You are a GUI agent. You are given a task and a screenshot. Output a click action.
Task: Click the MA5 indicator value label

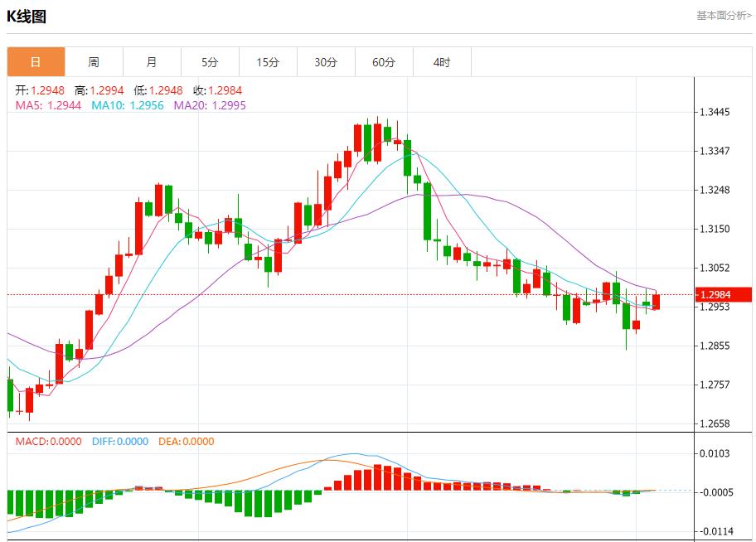(x=48, y=105)
